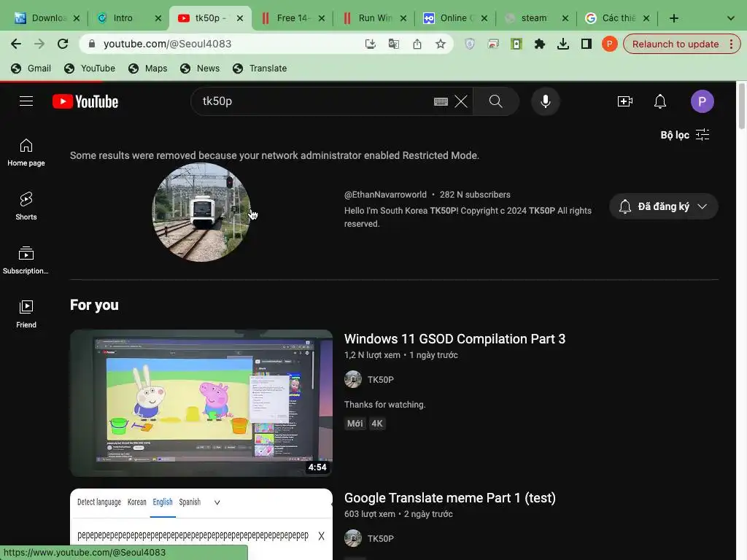Open the Chrome three-dot menu

(731, 44)
